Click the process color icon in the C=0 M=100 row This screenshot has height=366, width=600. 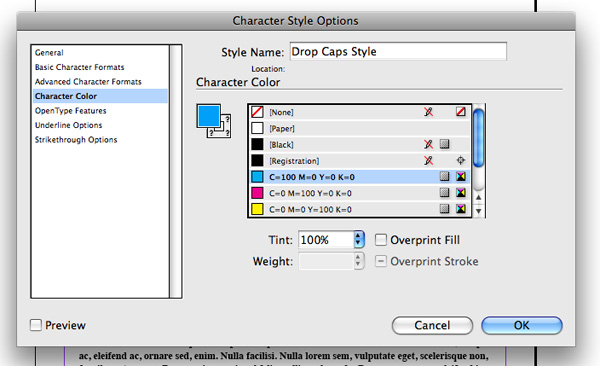tap(444, 193)
